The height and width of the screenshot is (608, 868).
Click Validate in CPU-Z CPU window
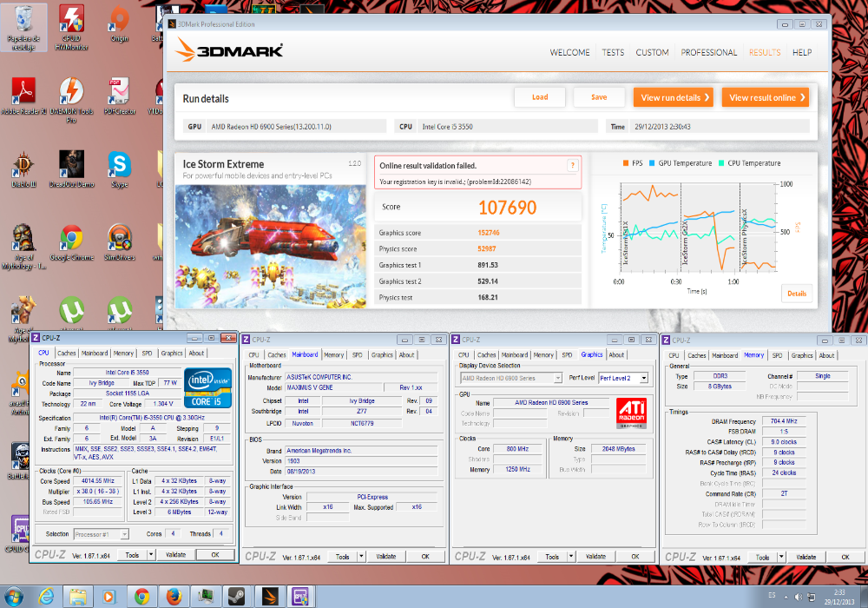[x=175, y=555]
